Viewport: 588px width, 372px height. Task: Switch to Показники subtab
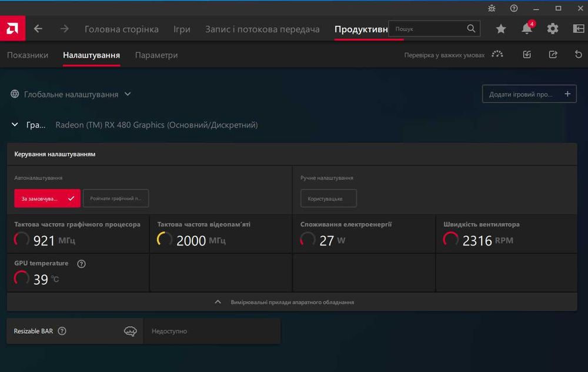(x=28, y=55)
